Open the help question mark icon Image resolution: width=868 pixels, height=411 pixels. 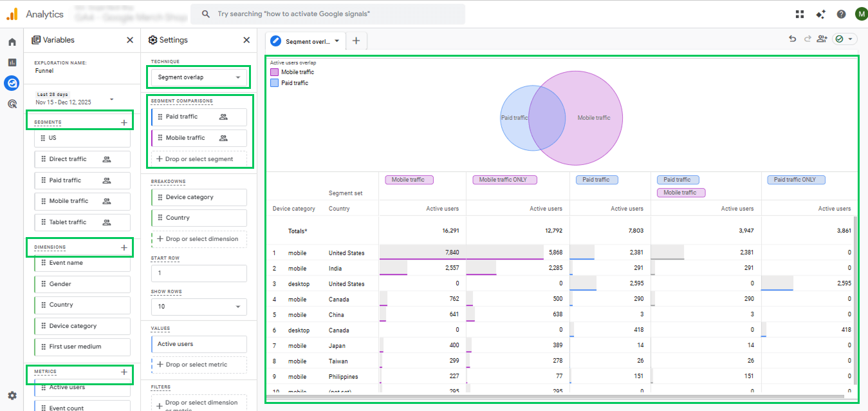click(x=841, y=14)
